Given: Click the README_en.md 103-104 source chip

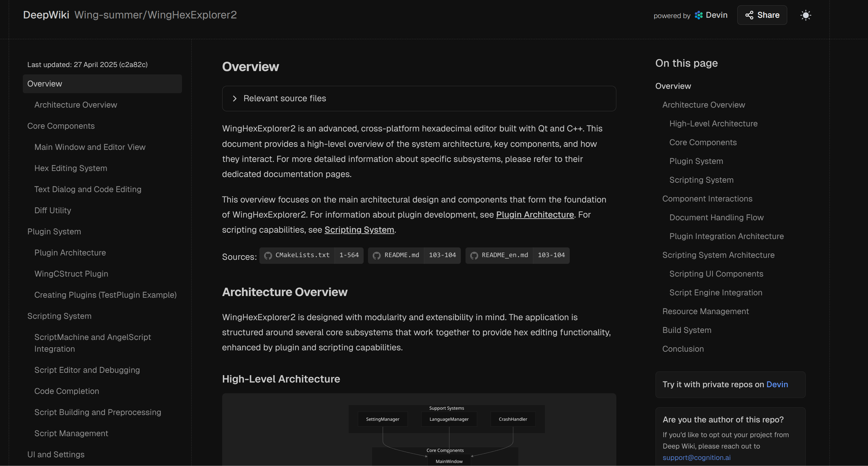Looking at the screenshot, I should (x=517, y=255).
